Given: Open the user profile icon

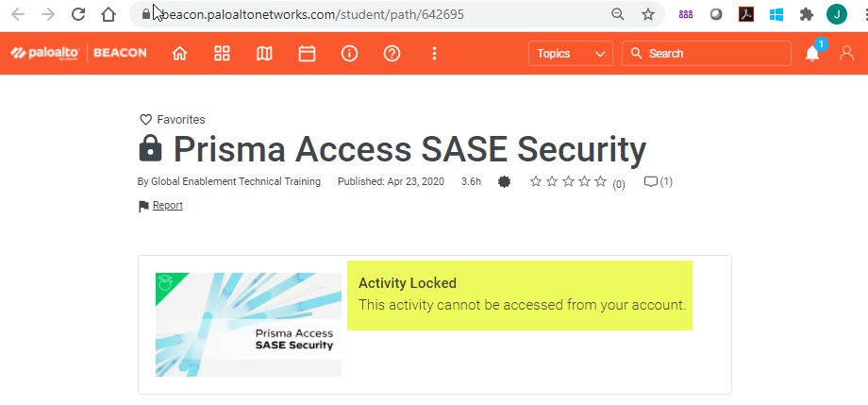Looking at the screenshot, I should pos(846,54).
